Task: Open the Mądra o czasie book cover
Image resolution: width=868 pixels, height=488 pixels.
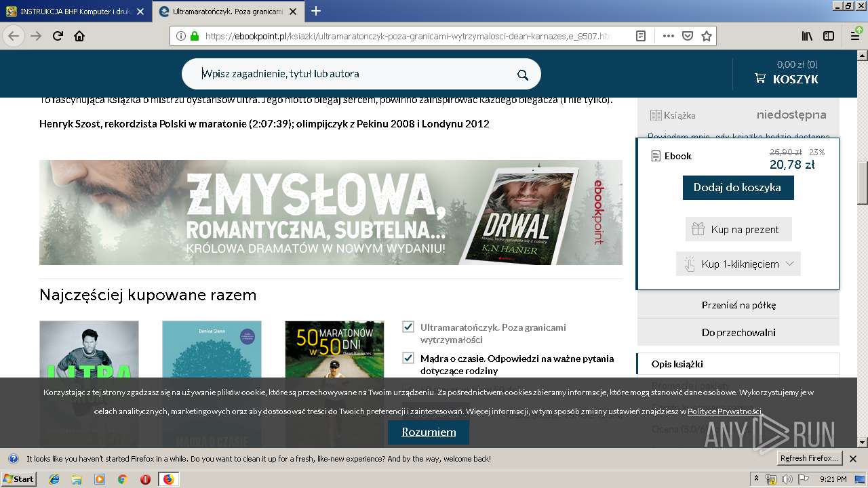Action: [212, 383]
